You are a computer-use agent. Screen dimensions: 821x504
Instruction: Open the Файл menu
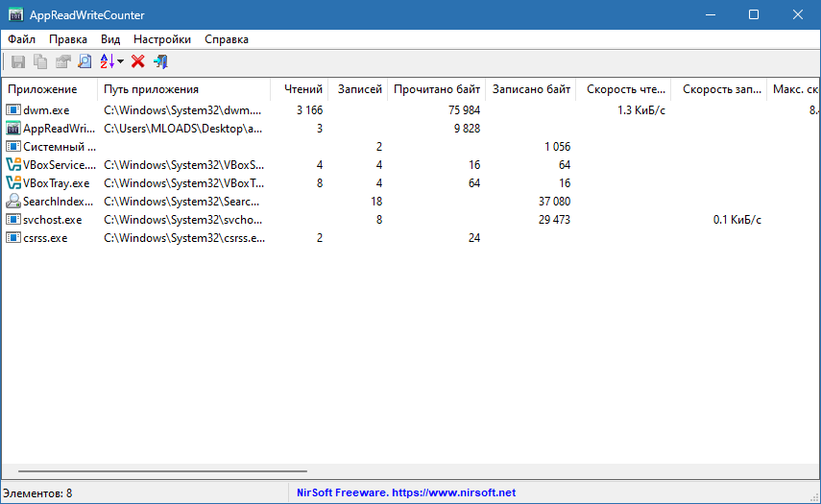coord(21,39)
